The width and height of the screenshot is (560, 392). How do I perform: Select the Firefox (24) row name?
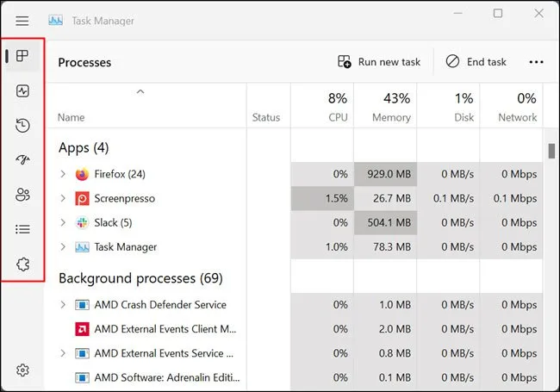point(120,174)
